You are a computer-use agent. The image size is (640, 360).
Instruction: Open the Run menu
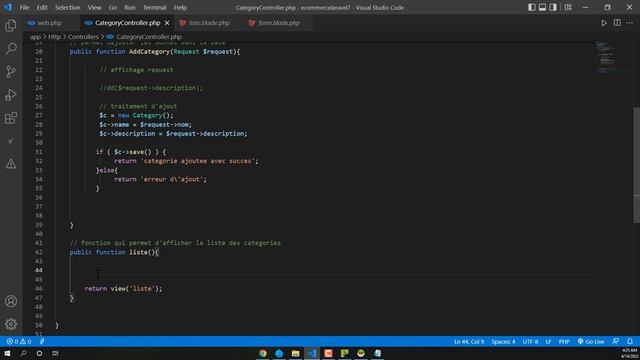pyautogui.click(x=130, y=8)
